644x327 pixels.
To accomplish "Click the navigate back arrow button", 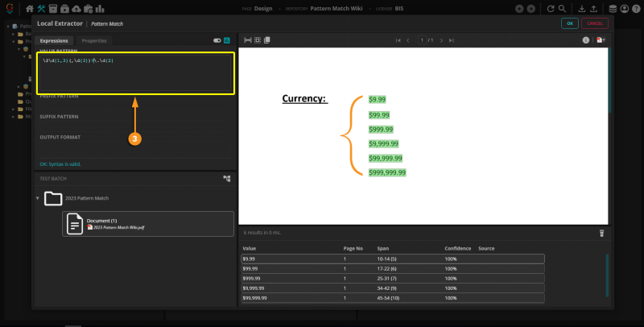I will coord(519,9).
